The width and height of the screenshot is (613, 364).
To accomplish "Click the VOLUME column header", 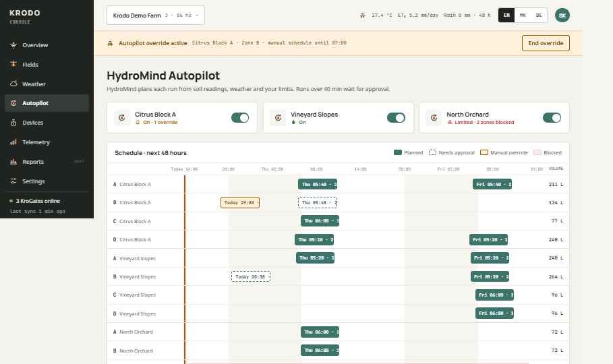I will pyautogui.click(x=556, y=169).
